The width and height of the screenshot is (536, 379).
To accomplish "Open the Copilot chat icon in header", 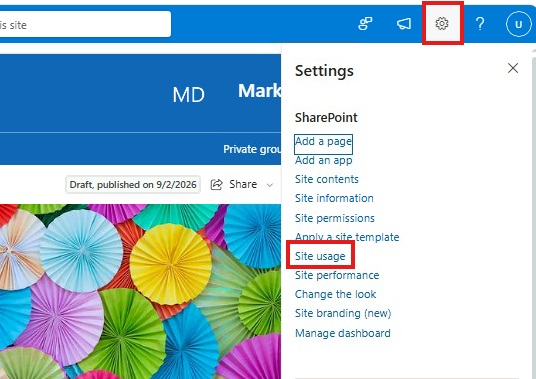I will tap(365, 24).
